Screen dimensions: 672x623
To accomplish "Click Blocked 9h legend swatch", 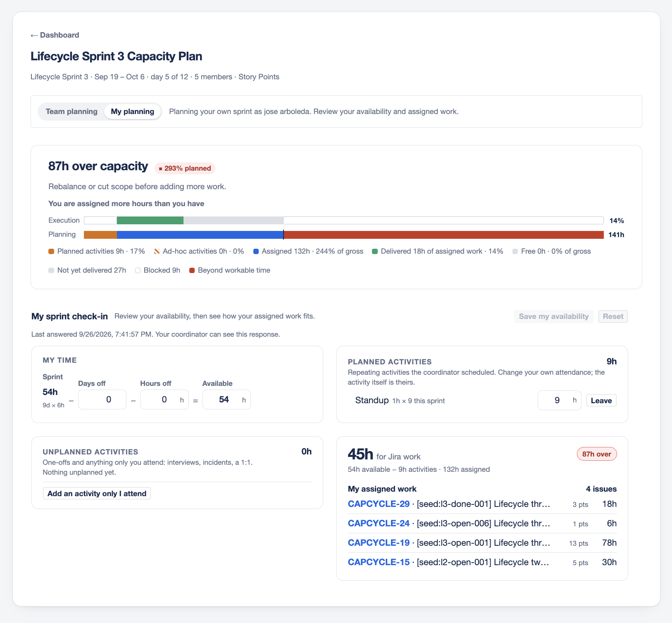I will [138, 271].
